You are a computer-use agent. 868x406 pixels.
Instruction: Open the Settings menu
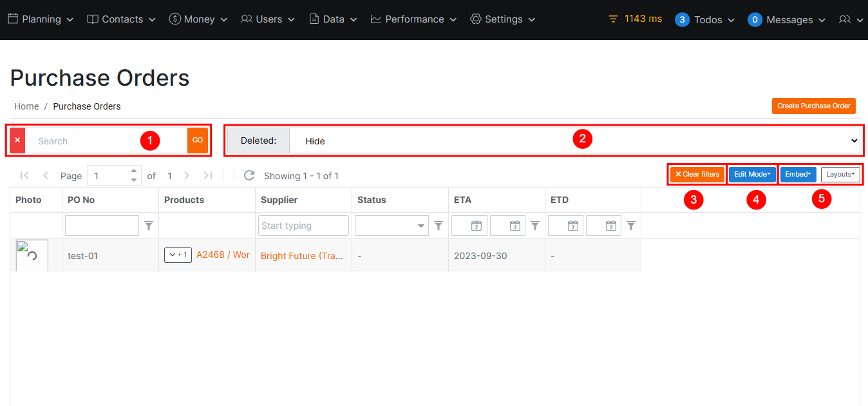point(502,19)
